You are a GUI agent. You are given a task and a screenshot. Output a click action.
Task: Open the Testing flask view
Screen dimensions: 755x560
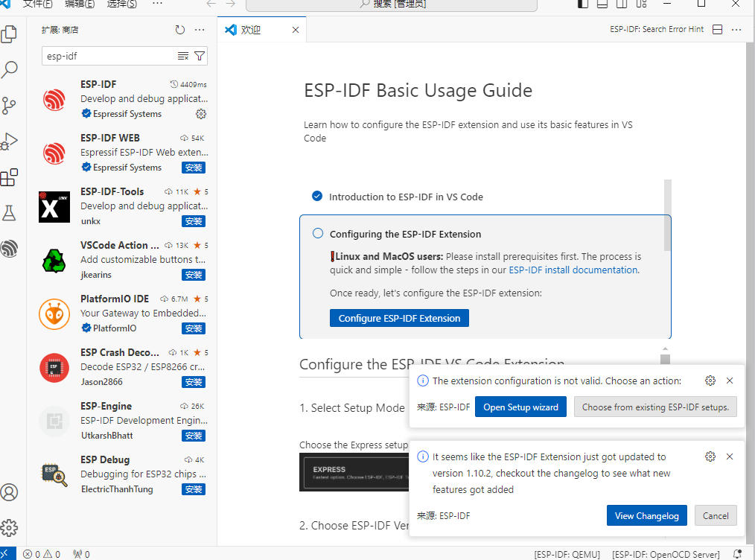click(9, 213)
